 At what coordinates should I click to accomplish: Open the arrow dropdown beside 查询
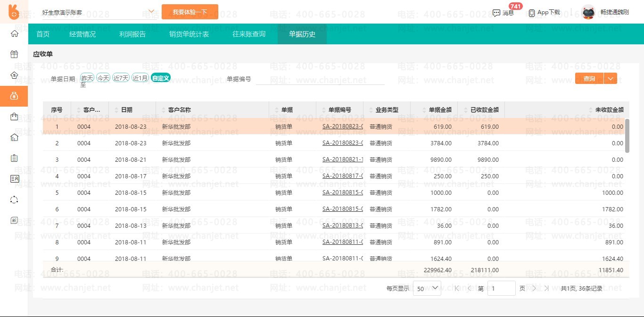[x=611, y=79]
